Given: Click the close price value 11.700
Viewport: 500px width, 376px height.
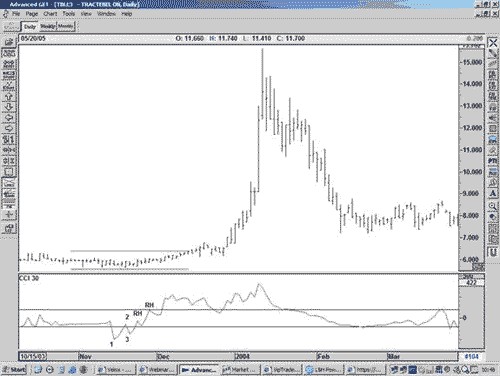Looking at the screenshot, I should tap(295, 38).
